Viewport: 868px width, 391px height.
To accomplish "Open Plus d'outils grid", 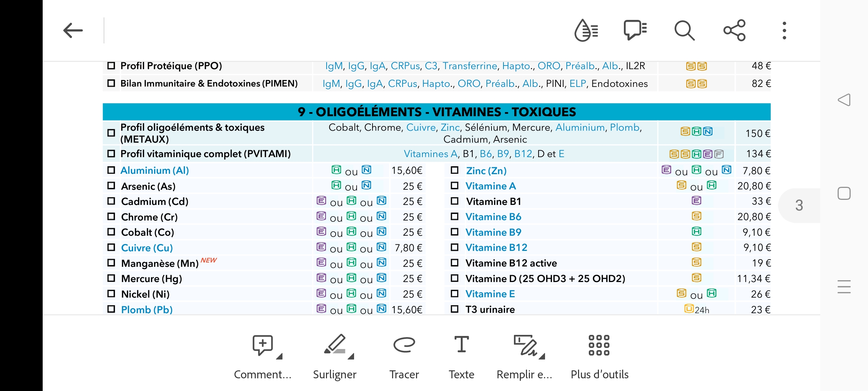I will point(599,357).
